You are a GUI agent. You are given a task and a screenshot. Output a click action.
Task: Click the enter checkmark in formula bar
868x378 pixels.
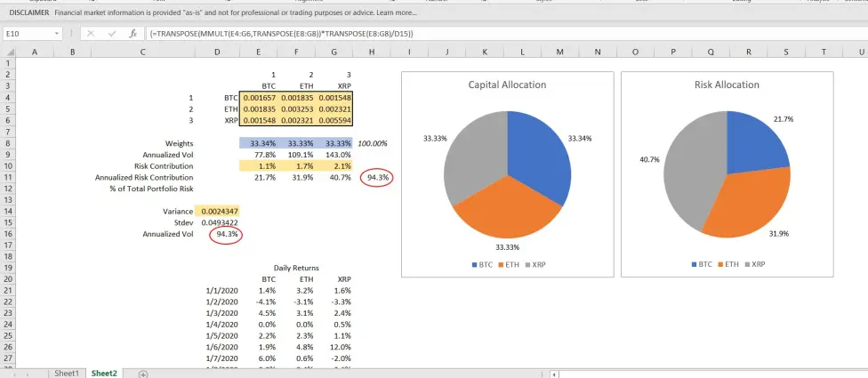pos(112,34)
